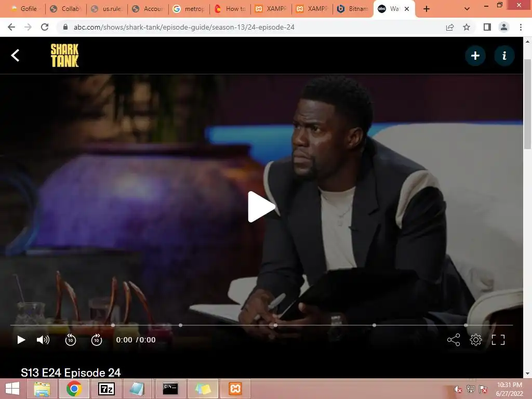Switch to the us.rule tab
The width and height of the screenshot is (532, 399).
[107, 9]
